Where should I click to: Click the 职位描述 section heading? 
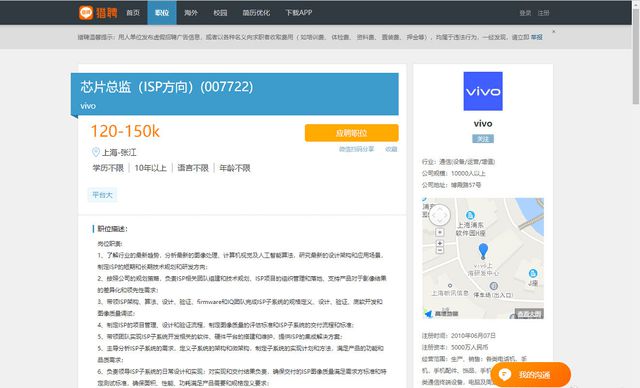[112, 229]
